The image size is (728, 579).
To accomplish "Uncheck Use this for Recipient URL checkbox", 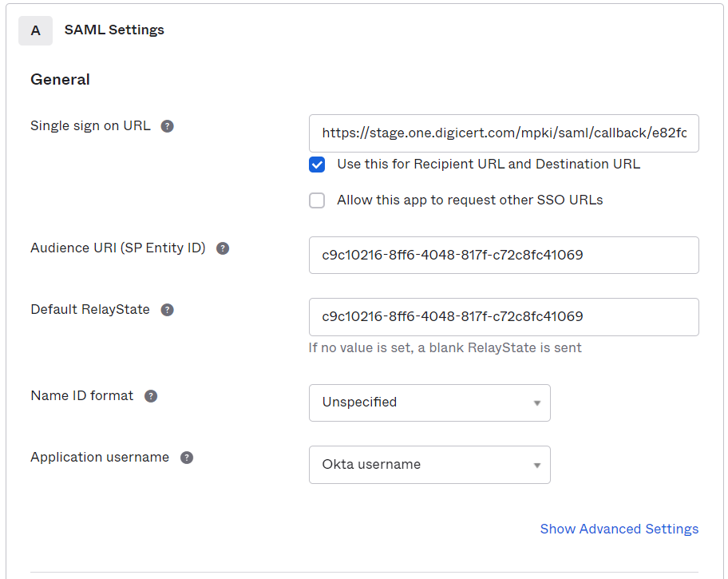I will point(317,165).
